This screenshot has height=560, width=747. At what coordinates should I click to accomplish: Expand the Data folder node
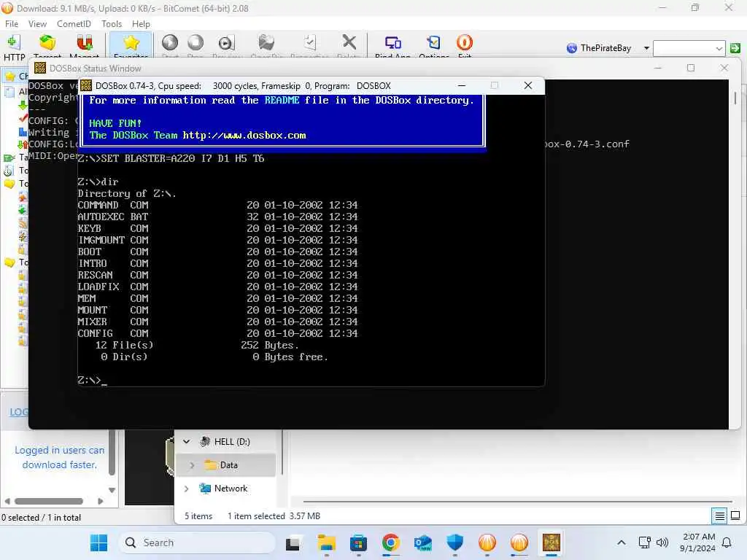(x=192, y=464)
